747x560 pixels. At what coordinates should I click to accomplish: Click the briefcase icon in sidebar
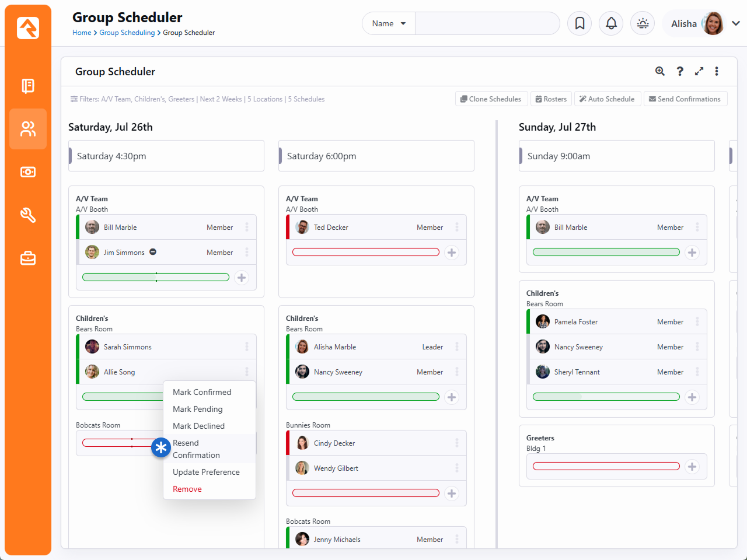click(x=28, y=258)
